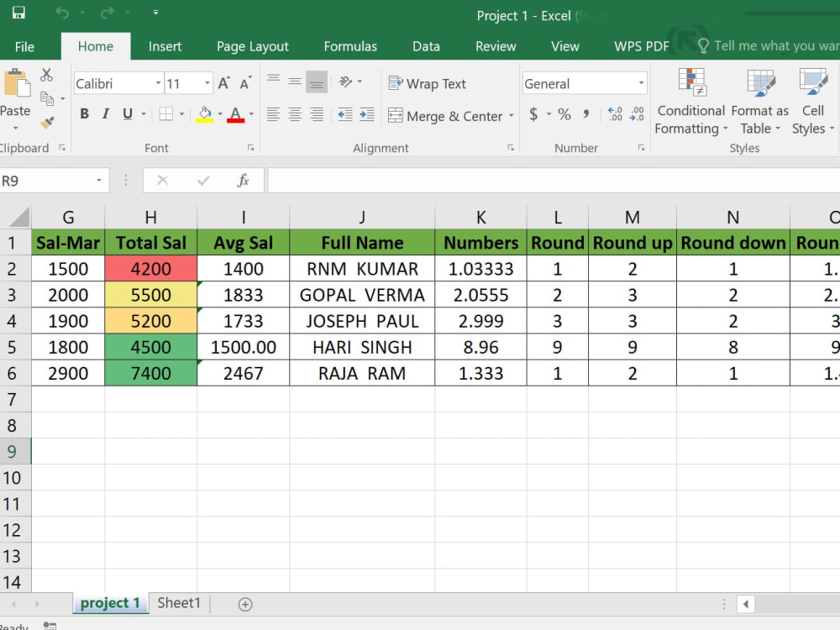Open the Formulas tab
This screenshot has height=630, width=840.
350,46
